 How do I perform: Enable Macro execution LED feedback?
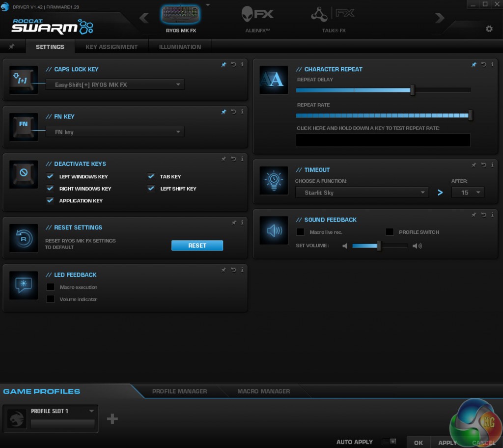click(x=51, y=287)
